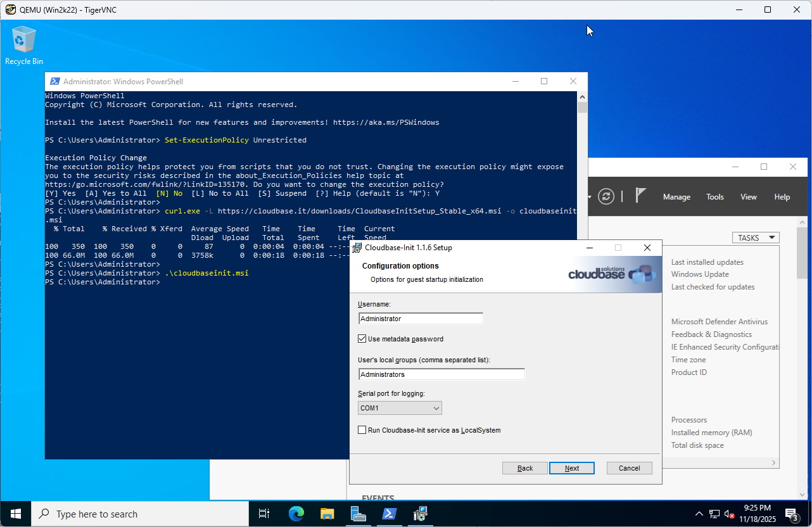Open File Explorer from the taskbar
The image size is (812, 527).
coord(327,514)
